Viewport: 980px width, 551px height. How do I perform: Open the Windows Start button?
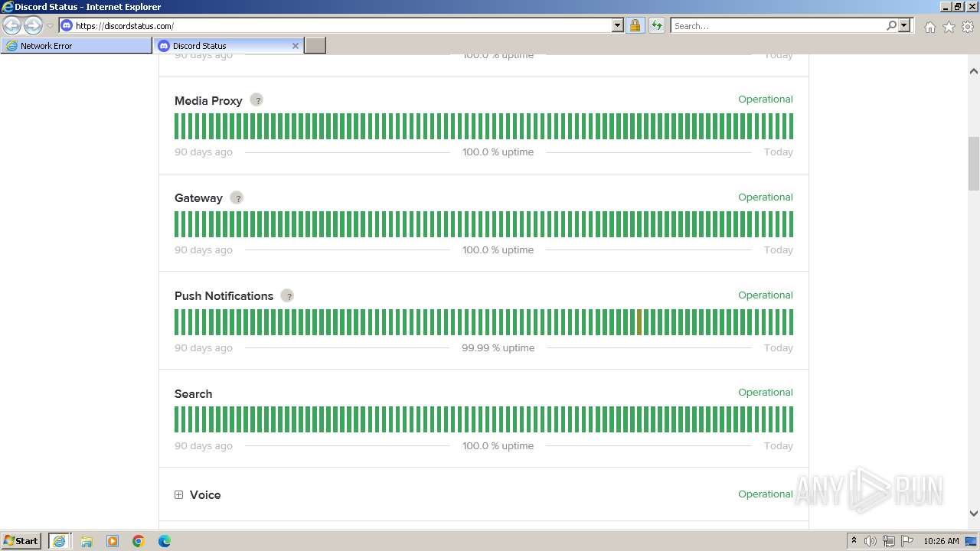21,541
